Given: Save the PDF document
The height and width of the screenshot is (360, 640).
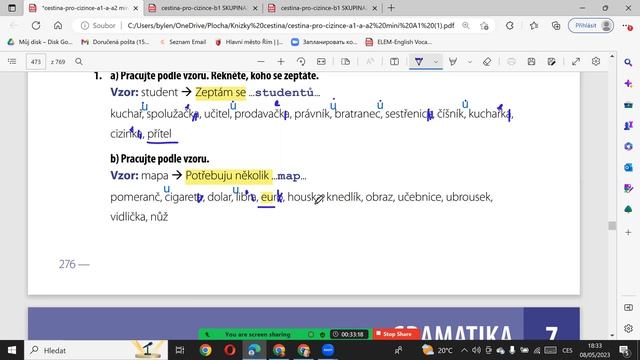Looking at the screenshot, I should 531,62.
